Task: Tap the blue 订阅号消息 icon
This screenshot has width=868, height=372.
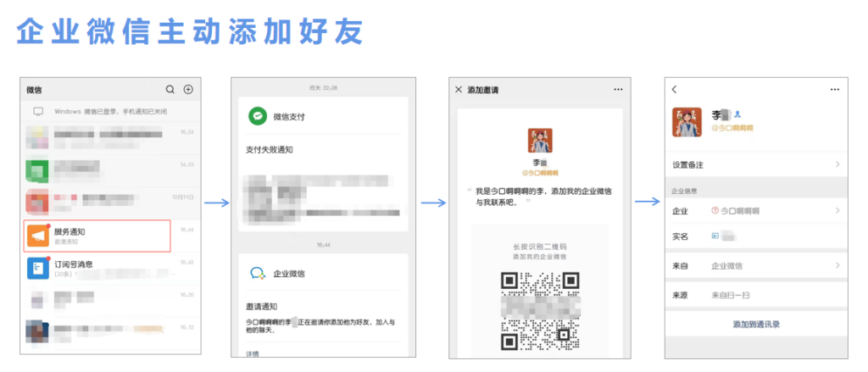Action: pos(39,269)
